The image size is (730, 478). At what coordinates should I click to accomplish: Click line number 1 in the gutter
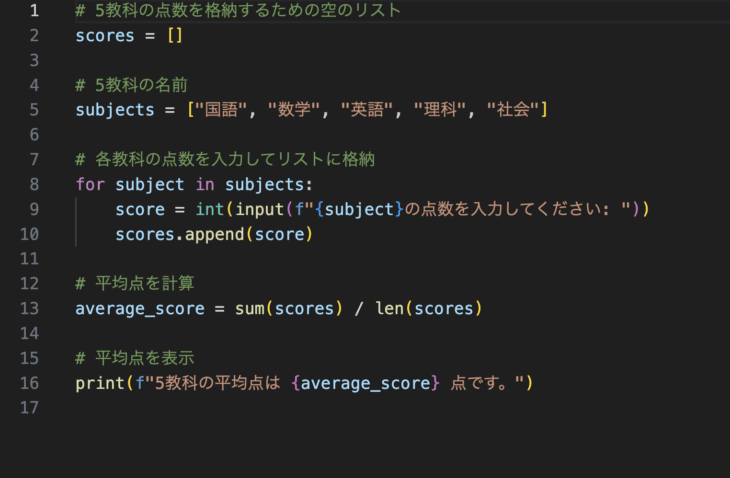(34, 10)
